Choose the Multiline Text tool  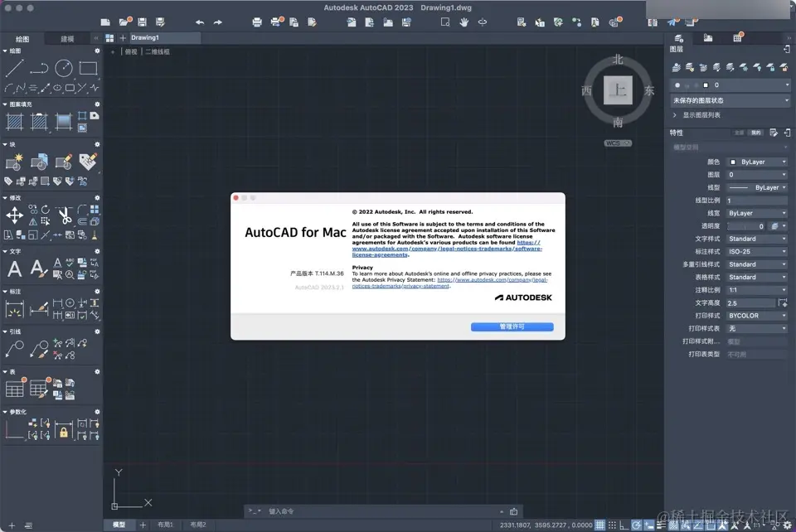point(14,268)
